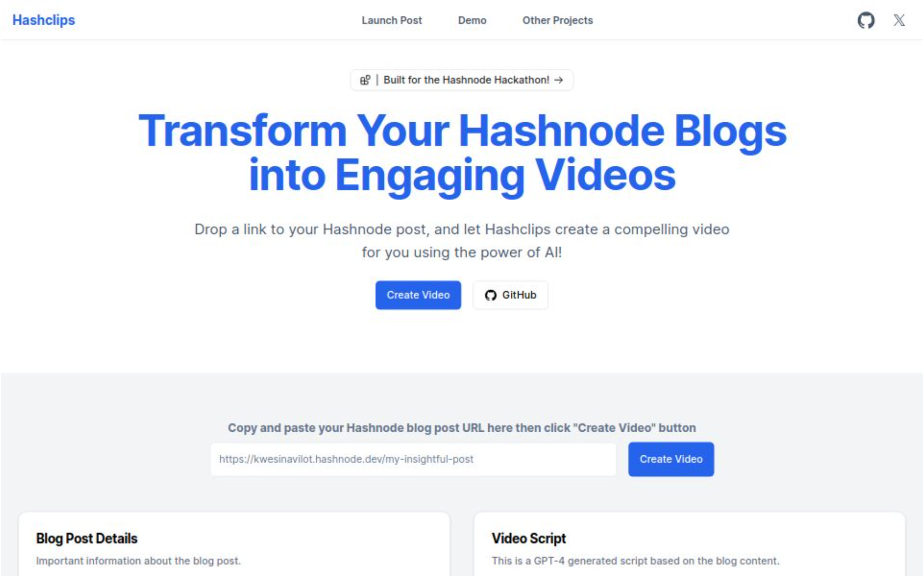Image resolution: width=924 pixels, height=576 pixels.
Task: Expand the 'Blog Post Details' section
Action: pos(87,538)
